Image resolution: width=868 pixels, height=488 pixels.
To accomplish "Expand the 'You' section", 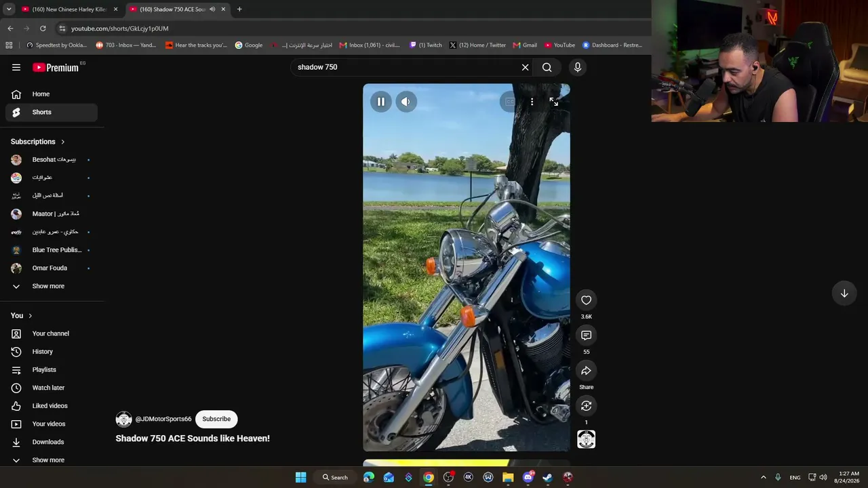I will coord(22,316).
